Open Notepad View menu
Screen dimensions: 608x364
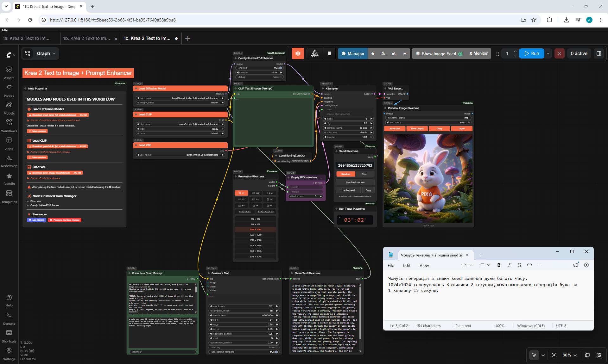pos(424,265)
